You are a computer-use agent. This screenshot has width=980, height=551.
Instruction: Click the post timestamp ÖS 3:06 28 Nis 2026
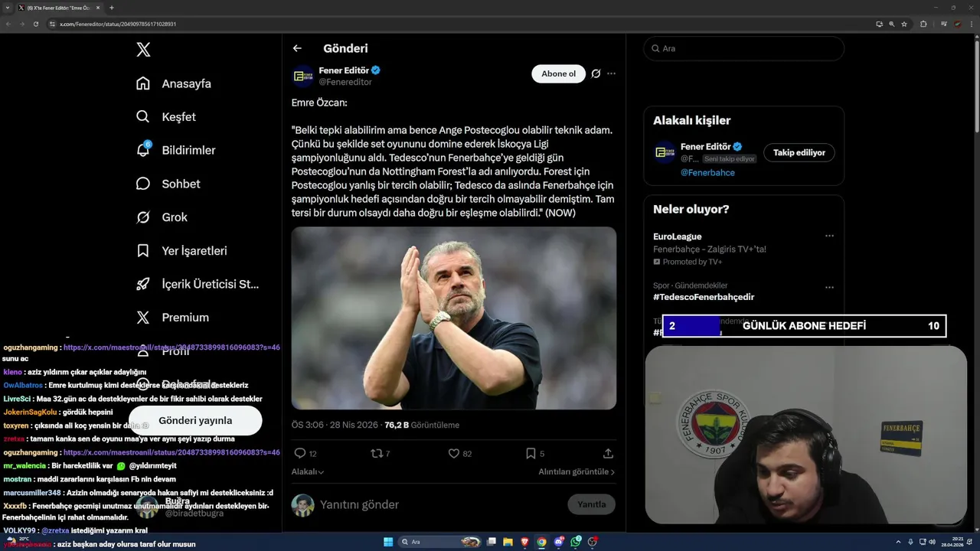tap(334, 425)
